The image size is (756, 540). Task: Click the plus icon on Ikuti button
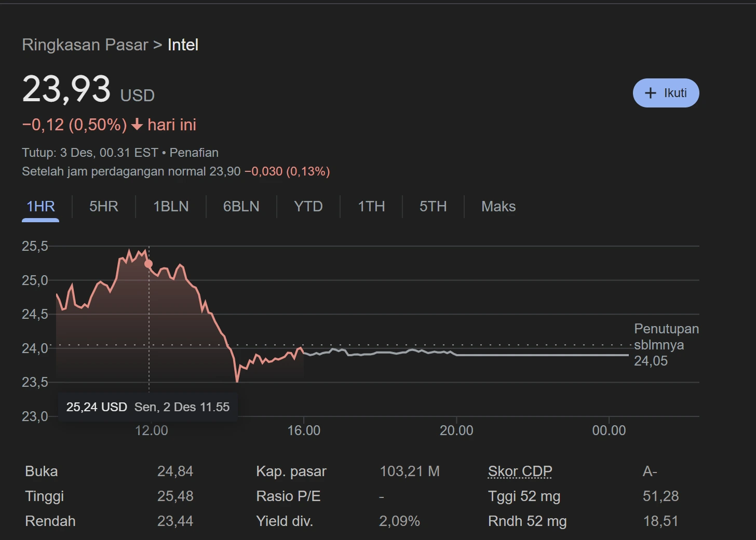click(x=650, y=93)
